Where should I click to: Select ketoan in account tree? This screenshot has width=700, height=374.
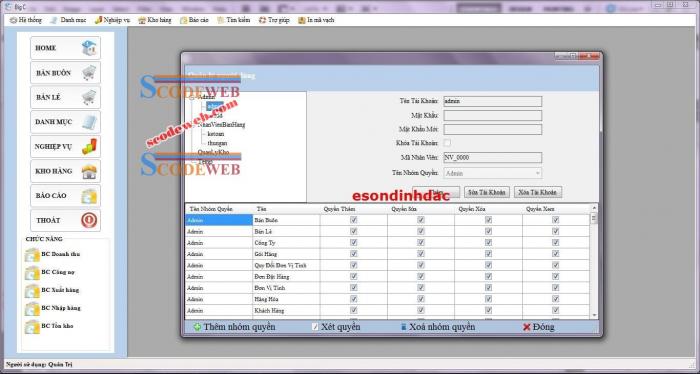pos(216,134)
